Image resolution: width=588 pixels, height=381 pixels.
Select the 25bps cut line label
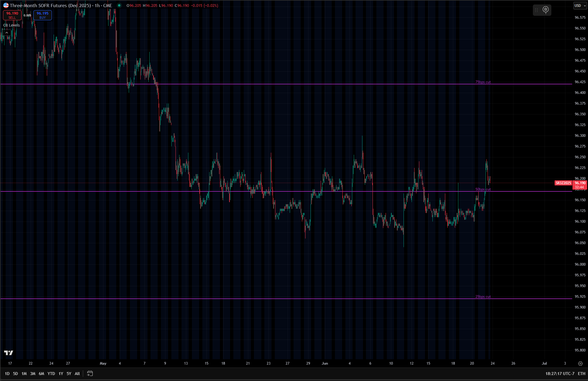(483, 297)
